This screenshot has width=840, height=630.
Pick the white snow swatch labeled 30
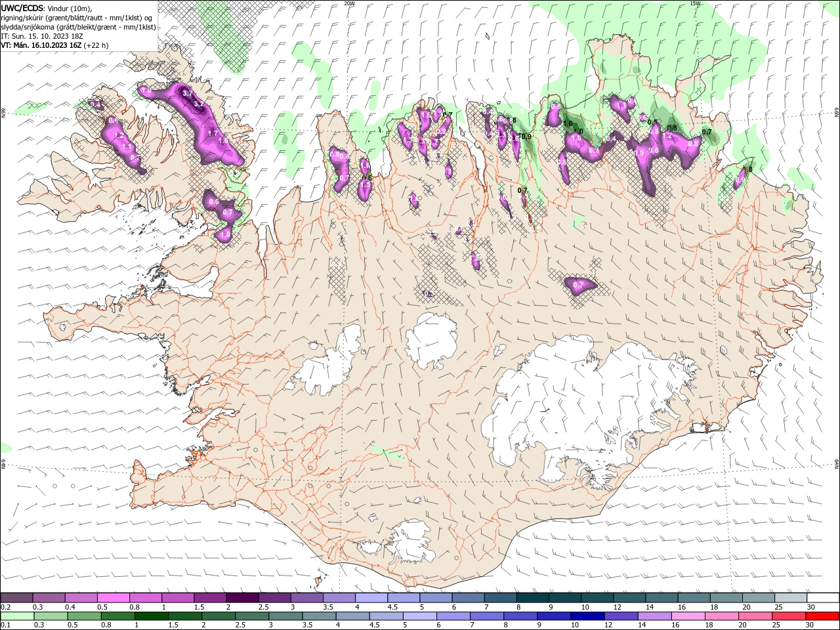[x=822, y=598]
